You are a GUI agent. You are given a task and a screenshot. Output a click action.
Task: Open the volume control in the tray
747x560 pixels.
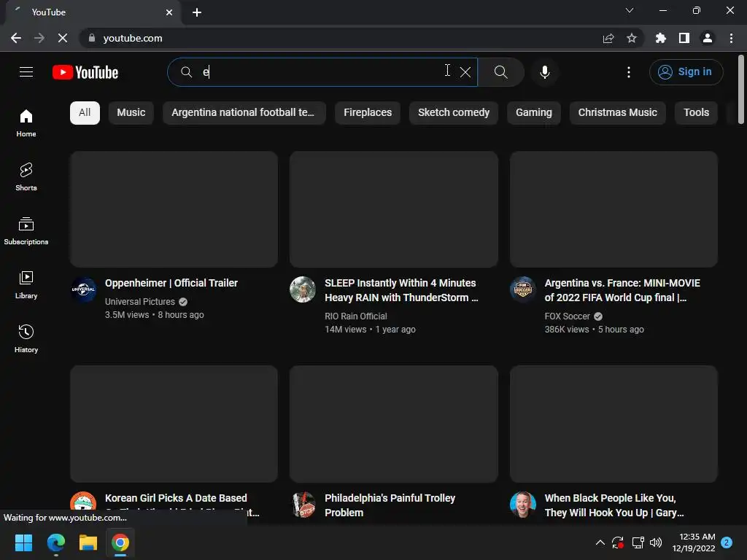point(656,542)
